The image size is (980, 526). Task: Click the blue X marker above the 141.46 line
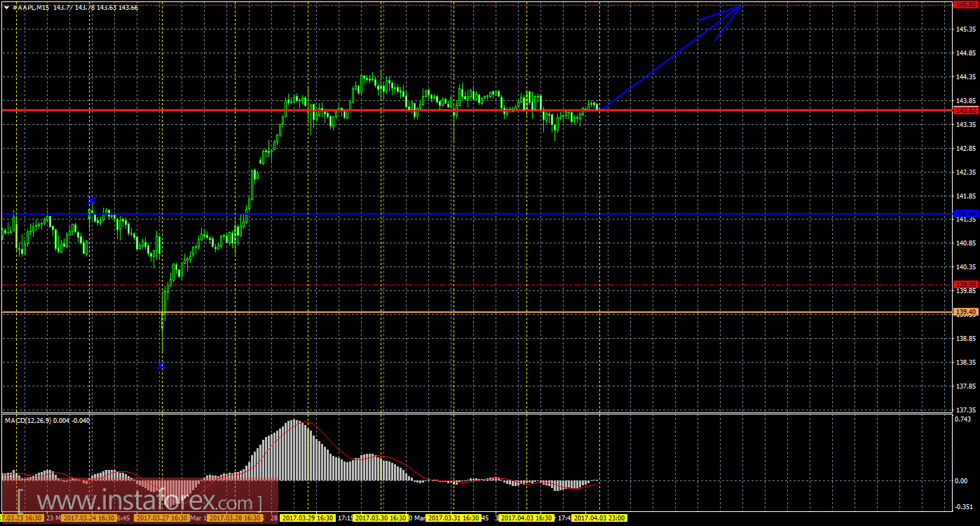tap(91, 201)
